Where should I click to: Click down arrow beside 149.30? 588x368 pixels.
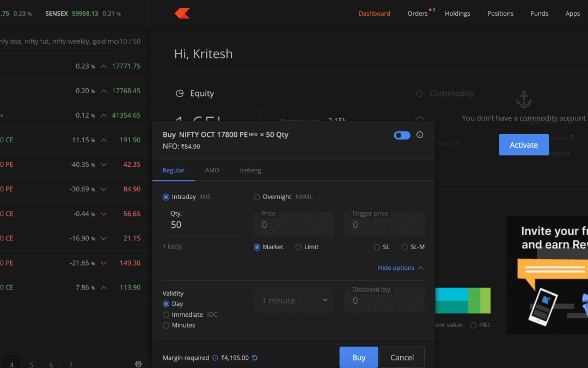104,263
